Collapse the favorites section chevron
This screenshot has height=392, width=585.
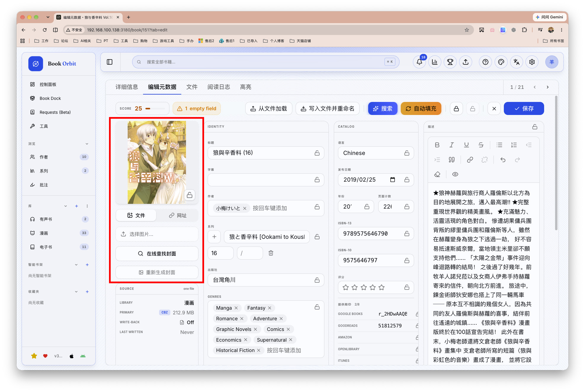(x=76, y=292)
